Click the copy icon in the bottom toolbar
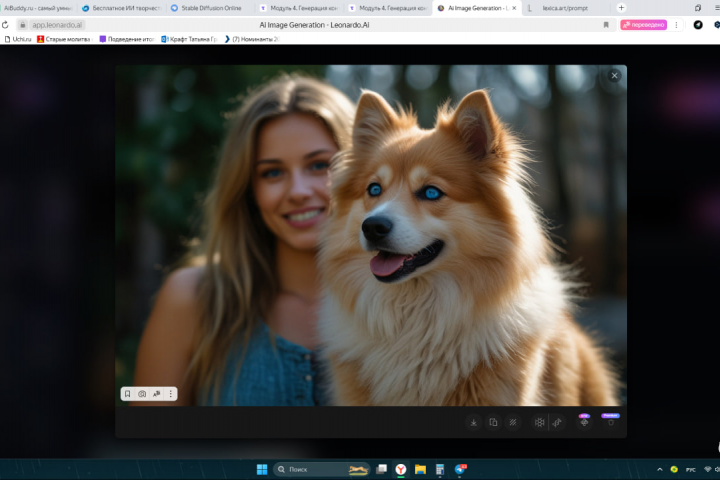Screen dimensions: 720x480 click(x=493, y=422)
